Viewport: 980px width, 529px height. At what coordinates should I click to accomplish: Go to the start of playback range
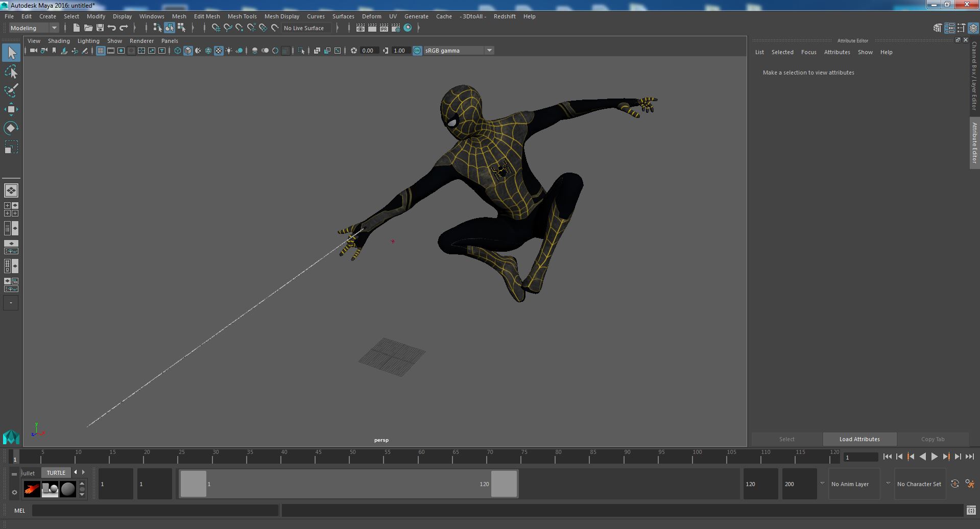pyautogui.click(x=887, y=457)
